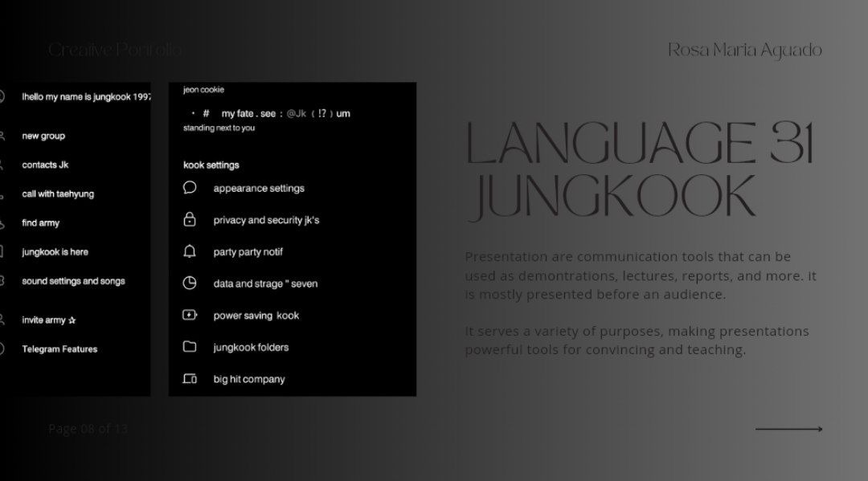Image resolution: width=868 pixels, height=481 pixels.
Task: Open contacts Jk item
Action: [45, 165]
